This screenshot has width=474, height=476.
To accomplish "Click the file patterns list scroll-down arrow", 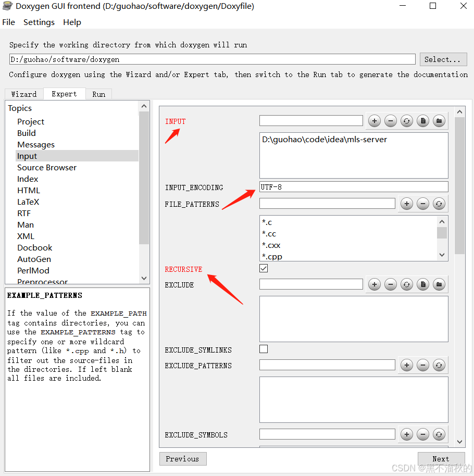I will 442,255.
